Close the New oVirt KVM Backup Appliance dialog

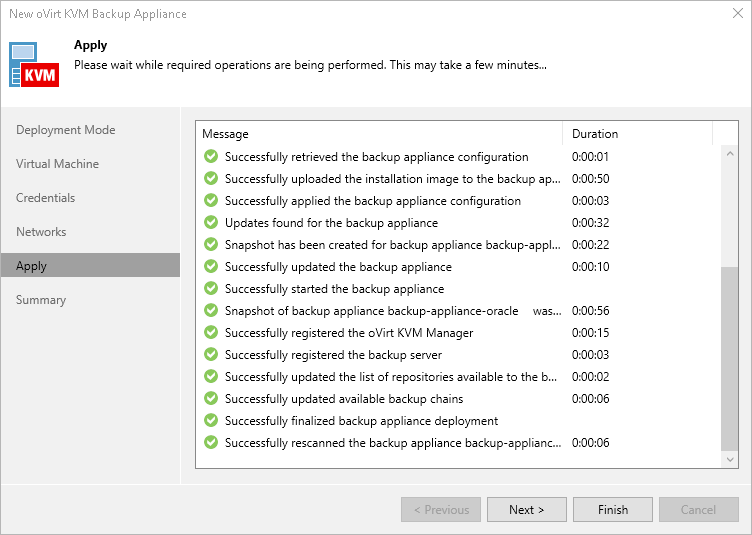(x=738, y=13)
